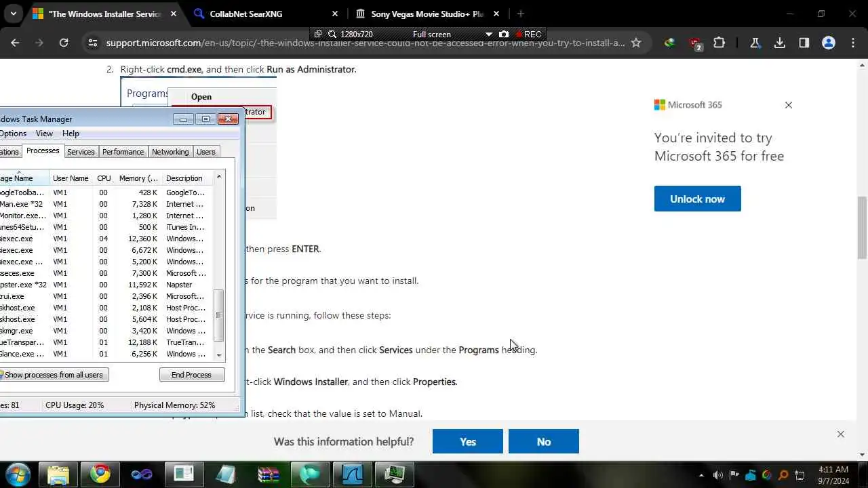This screenshot has height=488, width=868.
Task: Click the green-blue globe extension icon
Action: (x=670, y=43)
